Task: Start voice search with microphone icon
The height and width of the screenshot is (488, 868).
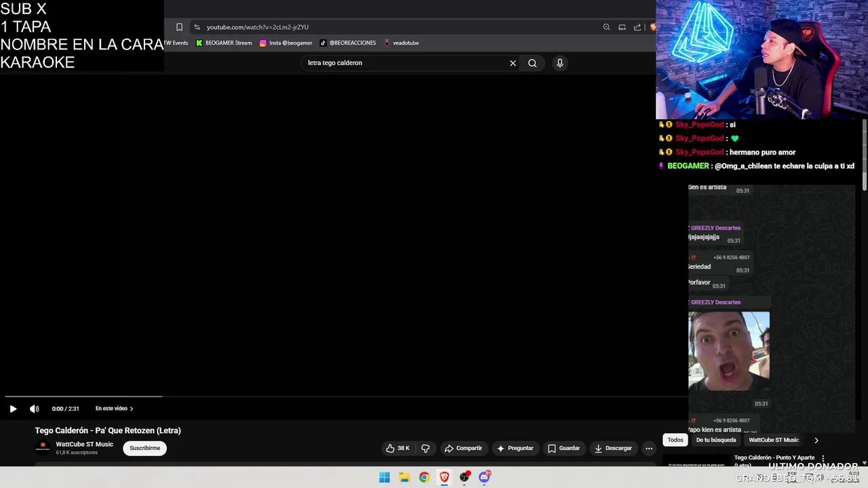Action: point(559,63)
